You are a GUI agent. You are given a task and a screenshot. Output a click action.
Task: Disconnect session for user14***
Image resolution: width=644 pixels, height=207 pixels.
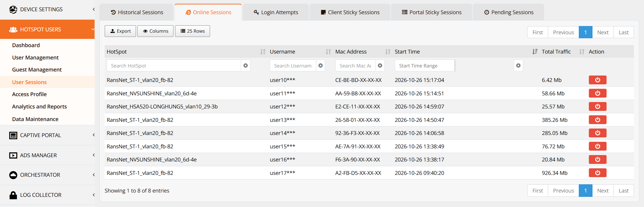coord(598,133)
